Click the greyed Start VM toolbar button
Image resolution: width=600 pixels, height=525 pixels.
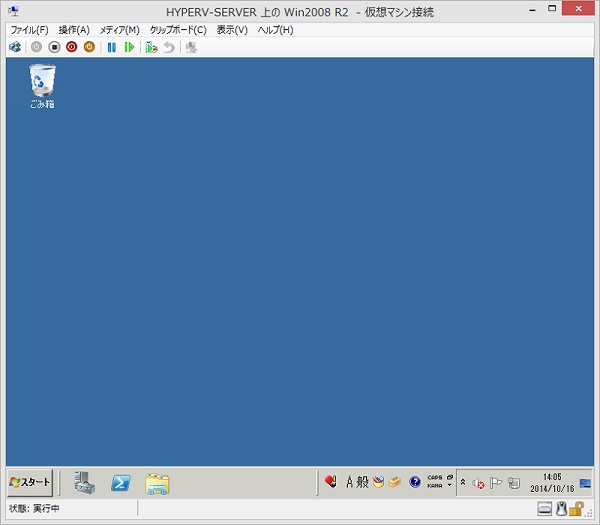click(36, 47)
